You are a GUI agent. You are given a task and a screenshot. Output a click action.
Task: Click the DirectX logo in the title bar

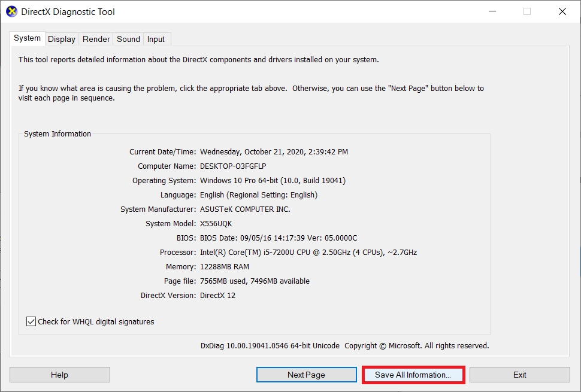(x=11, y=11)
